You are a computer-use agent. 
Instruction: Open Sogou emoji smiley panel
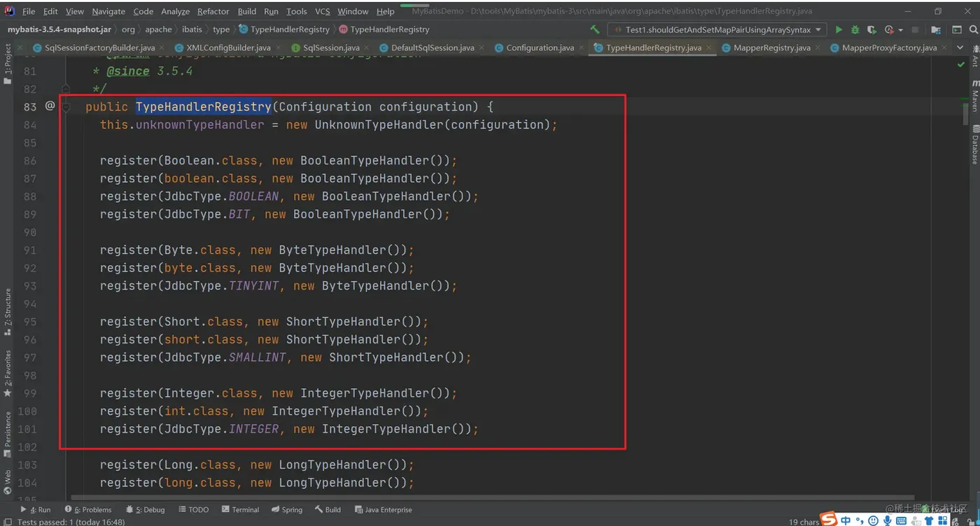874,520
